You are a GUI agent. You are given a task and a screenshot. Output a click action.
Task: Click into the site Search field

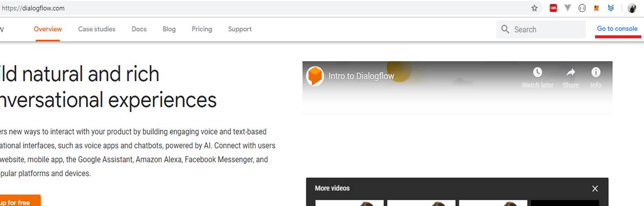pyautogui.click(x=546, y=30)
